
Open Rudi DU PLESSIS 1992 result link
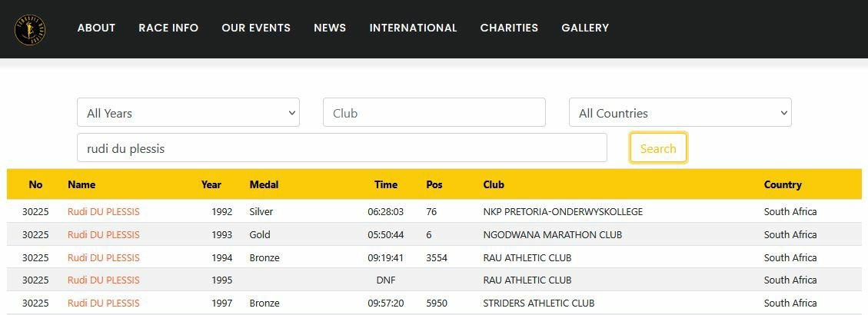tap(104, 211)
